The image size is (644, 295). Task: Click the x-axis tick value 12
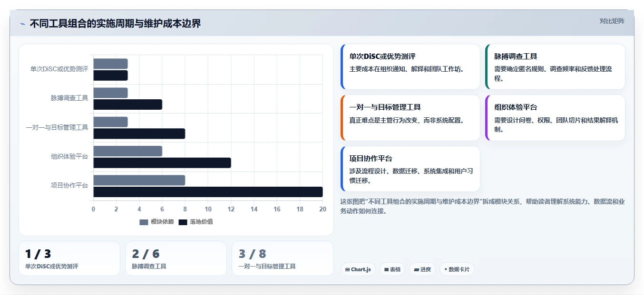[231, 209]
